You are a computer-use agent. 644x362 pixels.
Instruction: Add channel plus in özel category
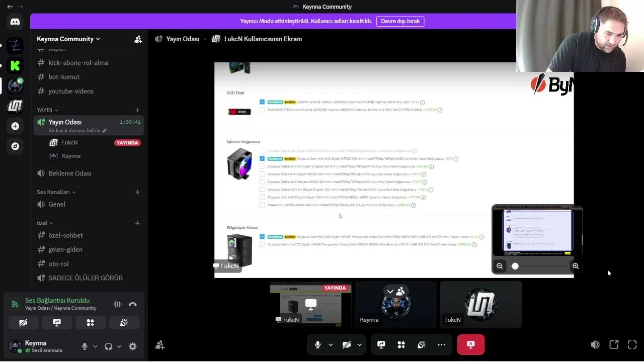pyautogui.click(x=137, y=223)
